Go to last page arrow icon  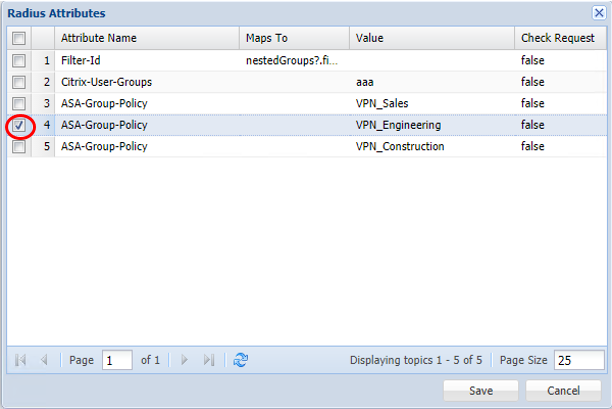click(208, 360)
